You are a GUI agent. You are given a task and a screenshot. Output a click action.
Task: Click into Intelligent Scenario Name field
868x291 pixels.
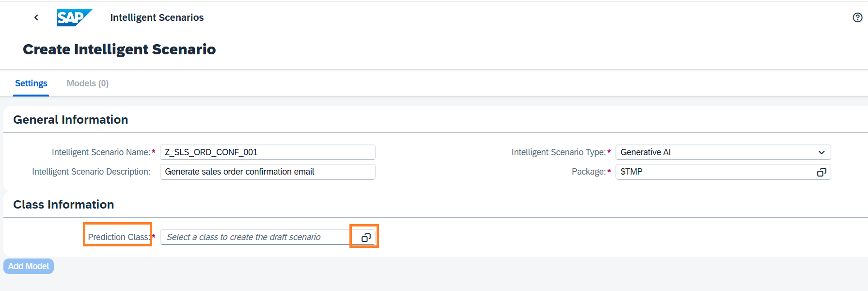pyautogui.click(x=268, y=152)
